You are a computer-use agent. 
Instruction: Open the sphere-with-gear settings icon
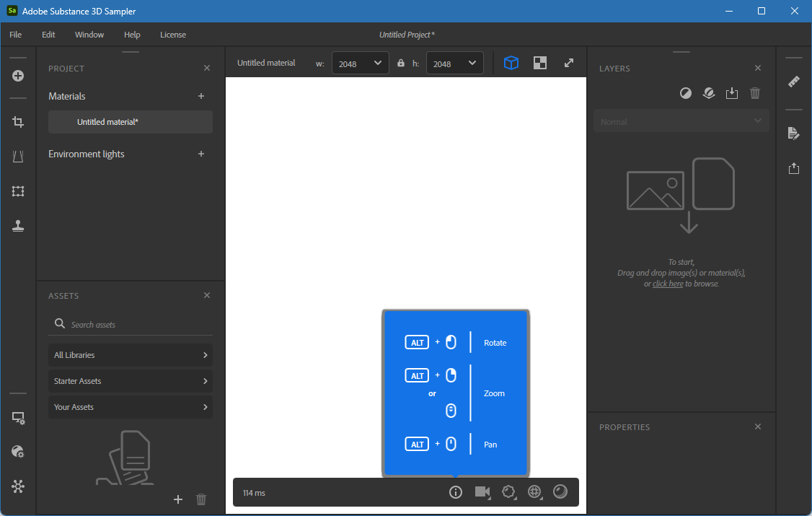[x=18, y=452]
